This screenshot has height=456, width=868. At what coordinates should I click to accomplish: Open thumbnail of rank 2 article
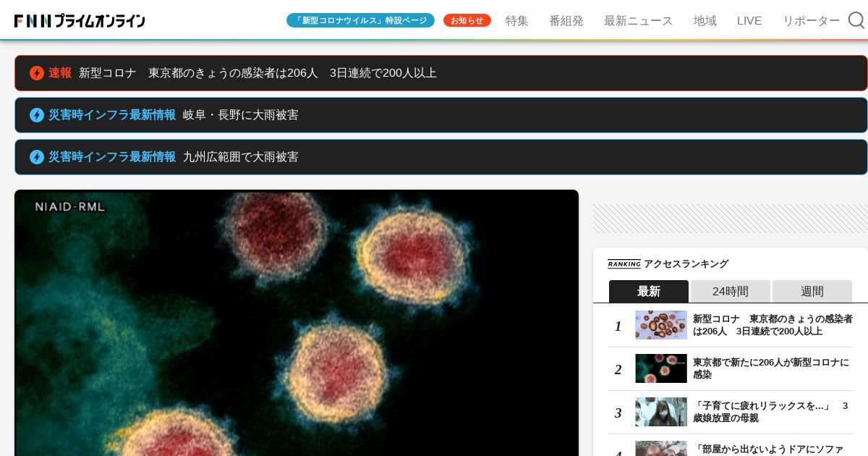pos(661,368)
